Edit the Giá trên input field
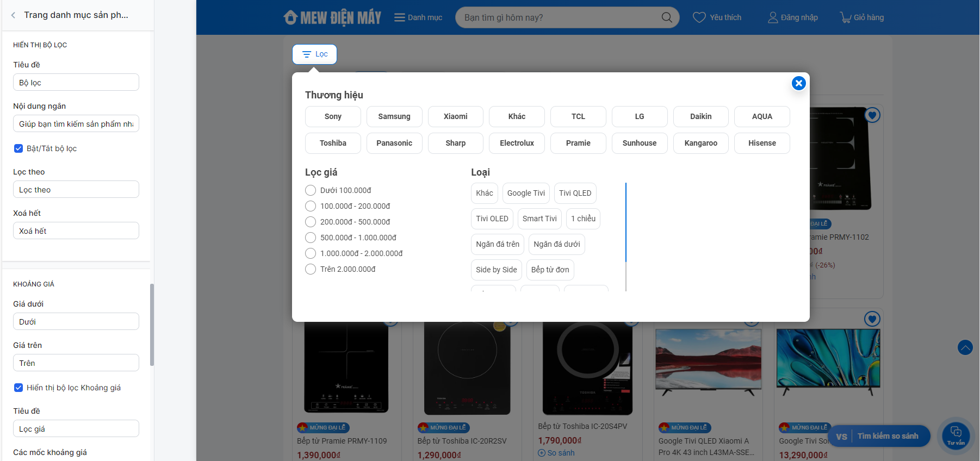980x461 pixels. [76, 363]
